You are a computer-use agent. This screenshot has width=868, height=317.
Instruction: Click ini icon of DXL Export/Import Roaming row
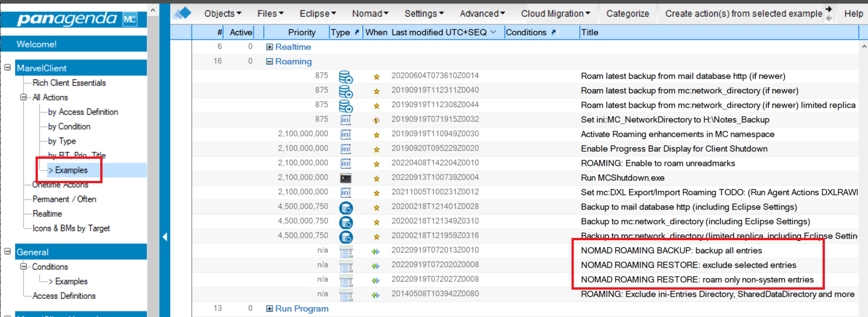coord(345,193)
